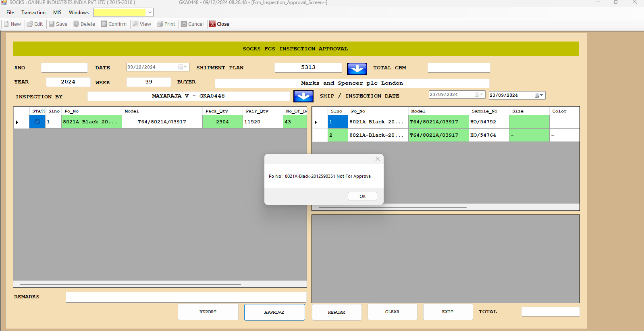Click the REWORK button
Screen dimensions: 644x331
pos(337,312)
